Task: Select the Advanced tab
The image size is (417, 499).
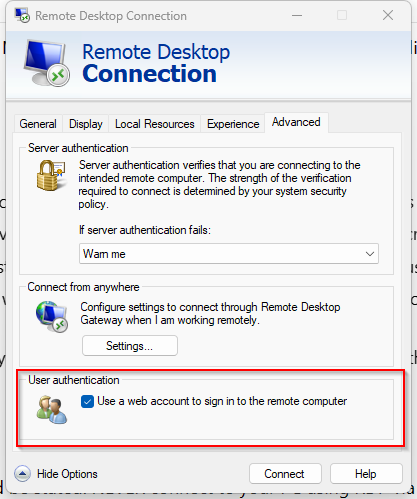Action: 296,122
